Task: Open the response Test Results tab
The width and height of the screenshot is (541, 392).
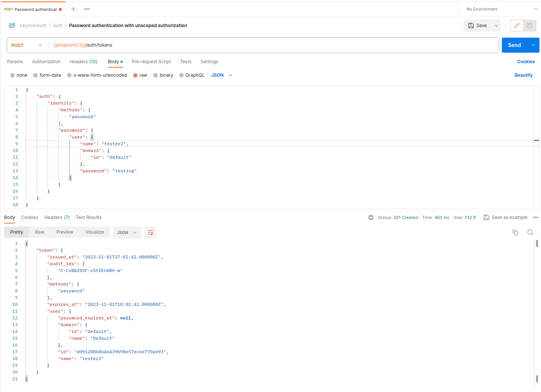Action: 88,217
